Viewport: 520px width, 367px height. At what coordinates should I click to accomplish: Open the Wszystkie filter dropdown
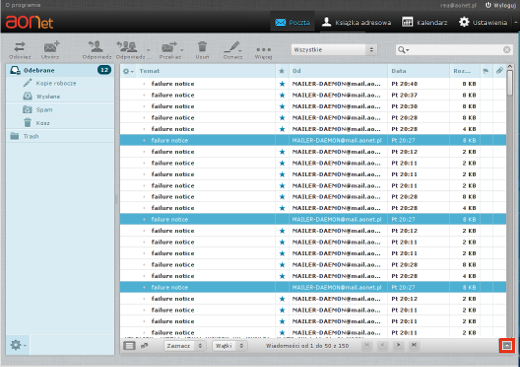coord(334,50)
